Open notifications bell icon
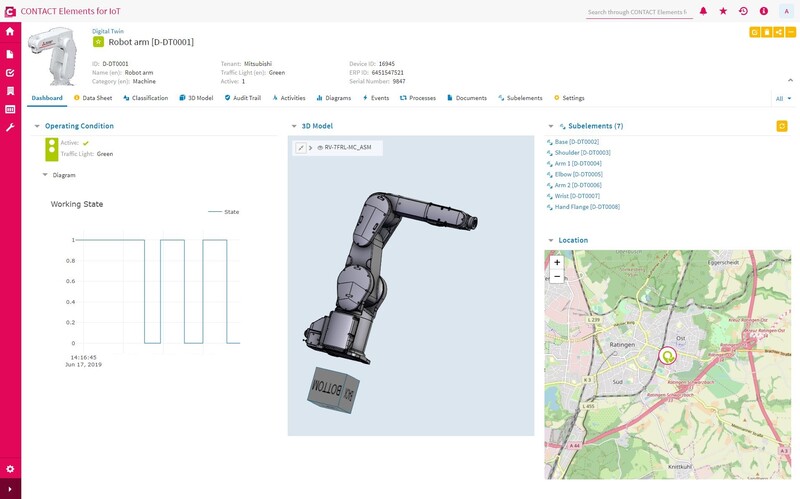 pyautogui.click(x=703, y=11)
